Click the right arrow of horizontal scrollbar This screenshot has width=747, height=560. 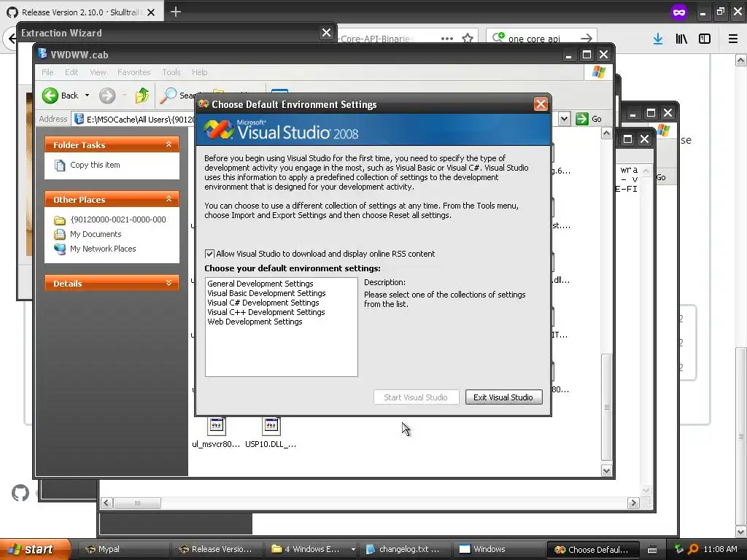[x=633, y=503]
